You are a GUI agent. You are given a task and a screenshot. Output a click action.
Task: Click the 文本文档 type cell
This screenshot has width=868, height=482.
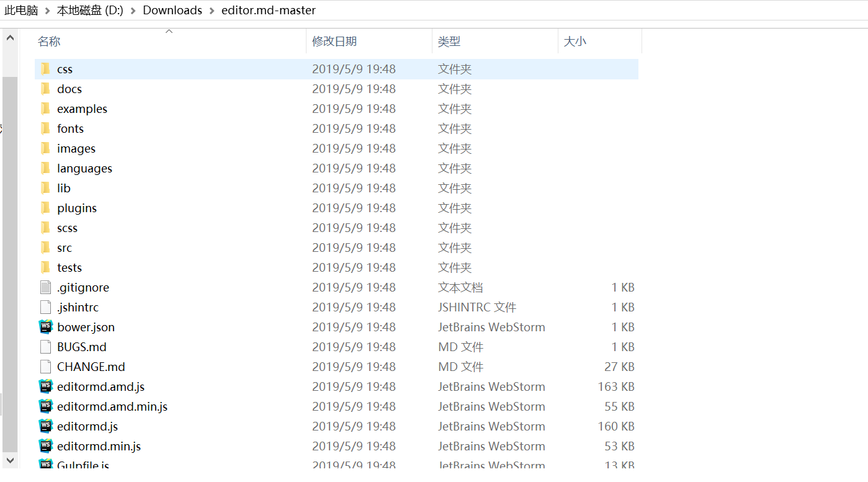[460, 287]
